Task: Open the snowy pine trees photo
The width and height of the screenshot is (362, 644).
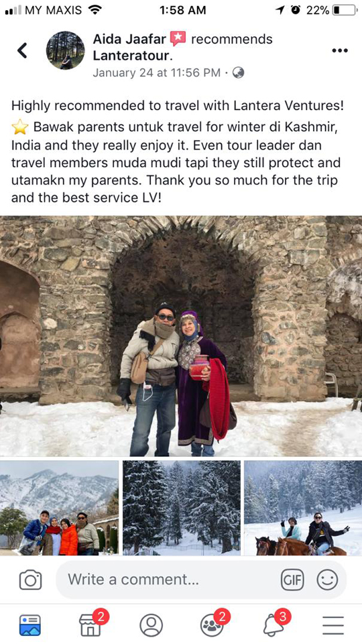Action: (x=182, y=508)
